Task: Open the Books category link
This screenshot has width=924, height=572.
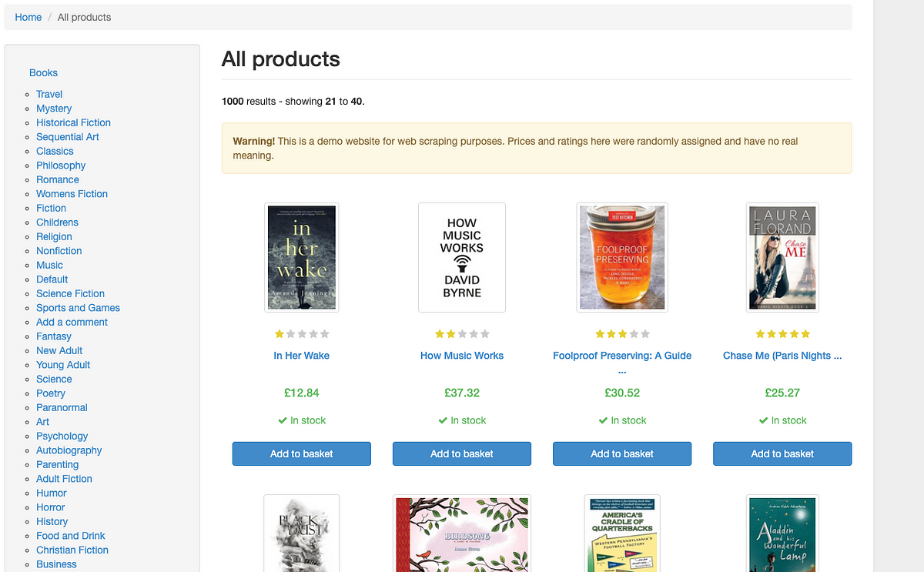Action: tap(43, 72)
